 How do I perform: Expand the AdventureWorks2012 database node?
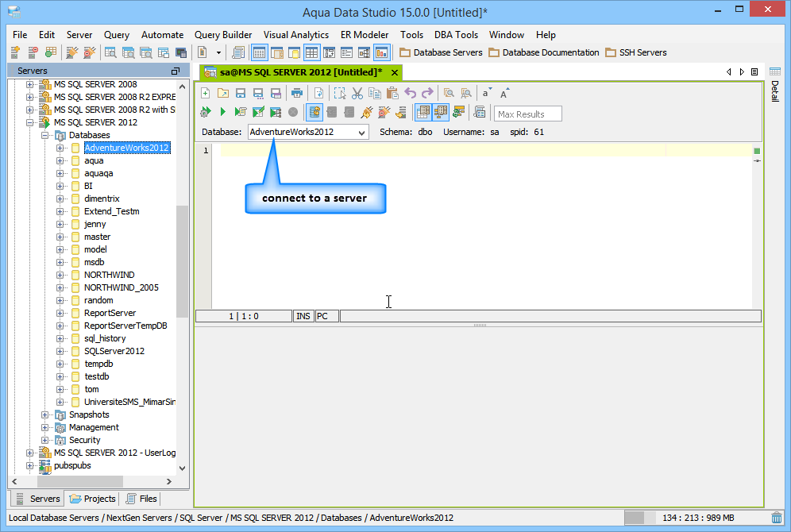click(60, 148)
